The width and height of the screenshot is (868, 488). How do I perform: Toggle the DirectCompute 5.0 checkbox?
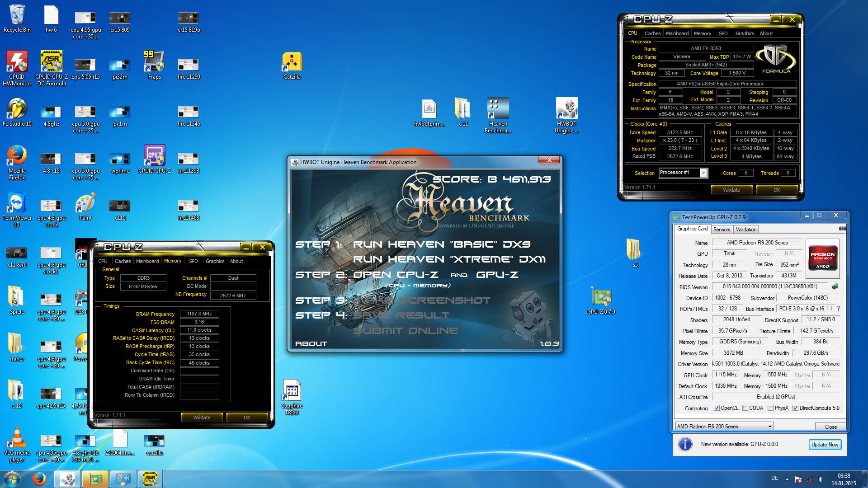click(795, 408)
